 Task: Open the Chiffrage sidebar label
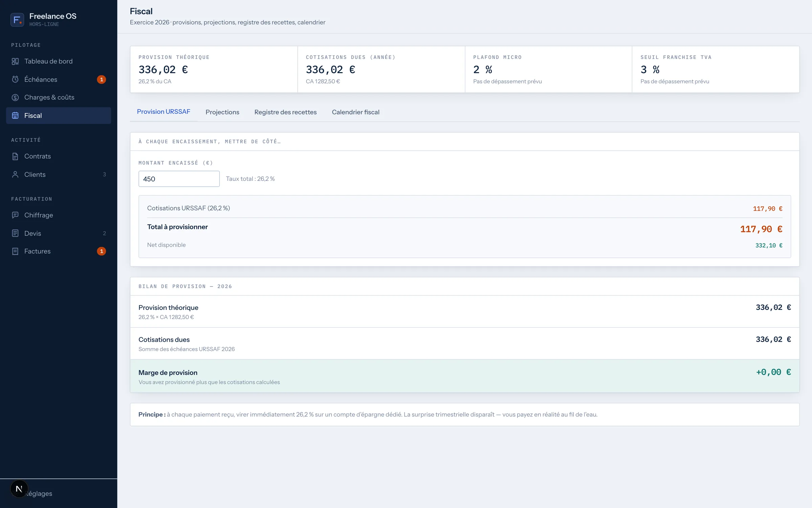pos(39,215)
